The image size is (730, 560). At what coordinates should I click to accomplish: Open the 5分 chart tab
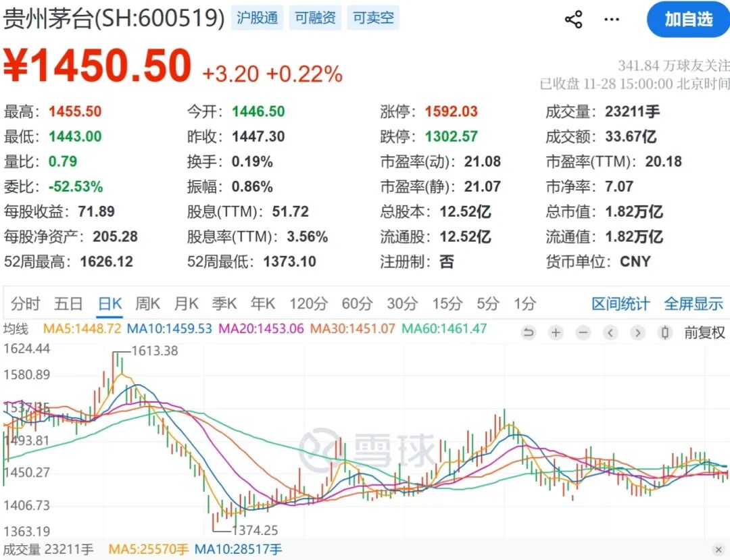[488, 304]
